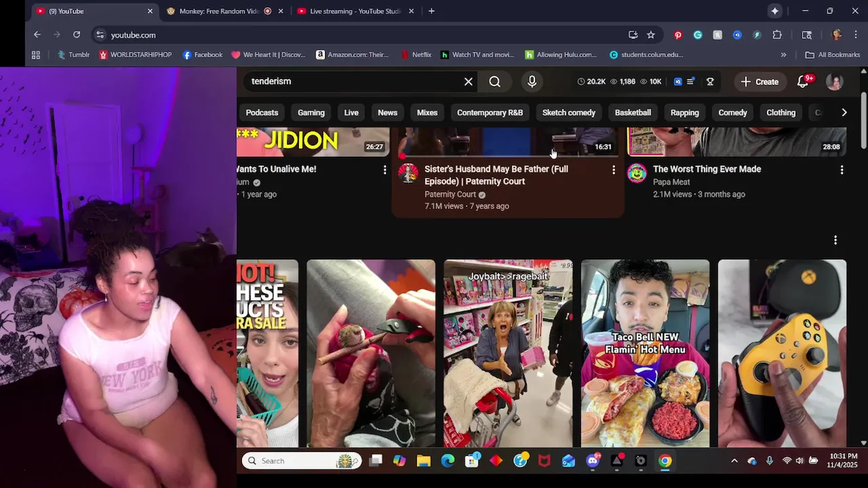Screen dimensions: 868x488
Task: Open the Extensions puzzle menu
Action: [777, 35]
